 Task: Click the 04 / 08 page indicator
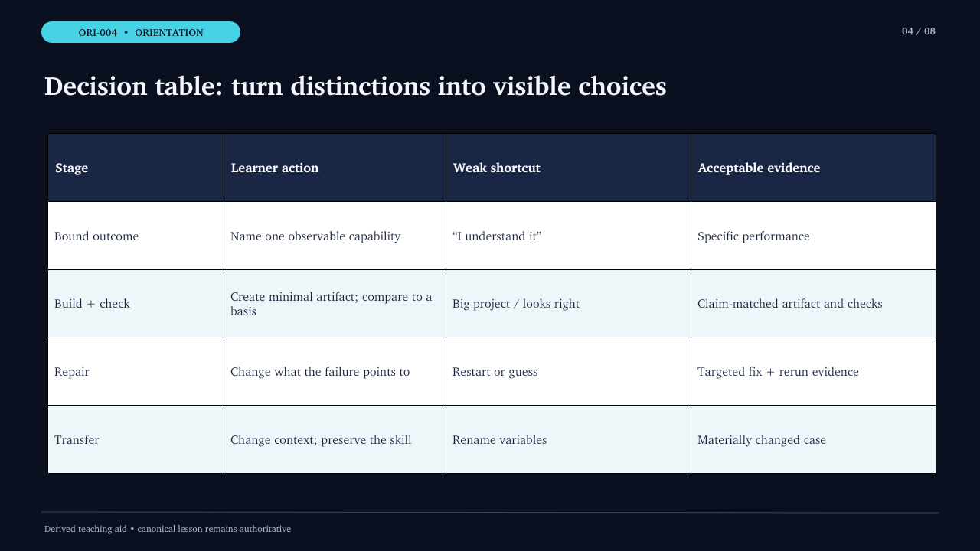click(x=919, y=31)
